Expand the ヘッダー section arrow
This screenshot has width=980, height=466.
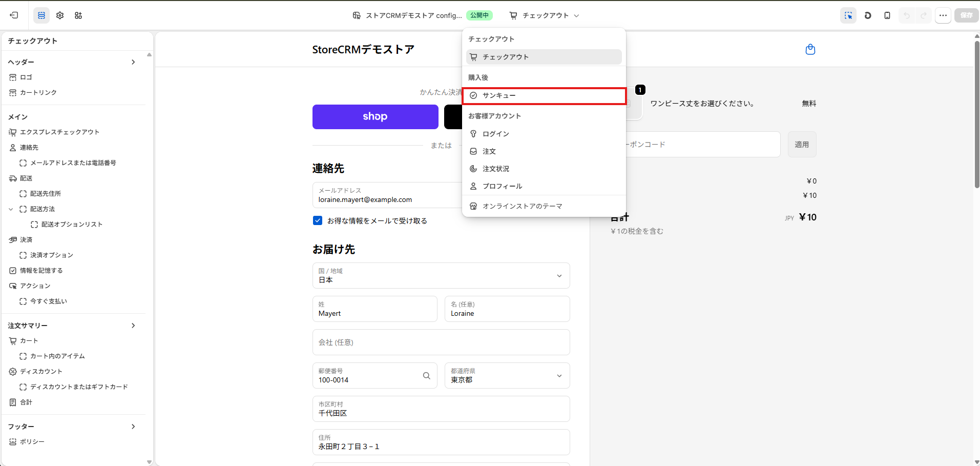pyautogui.click(x=133, y=62)
